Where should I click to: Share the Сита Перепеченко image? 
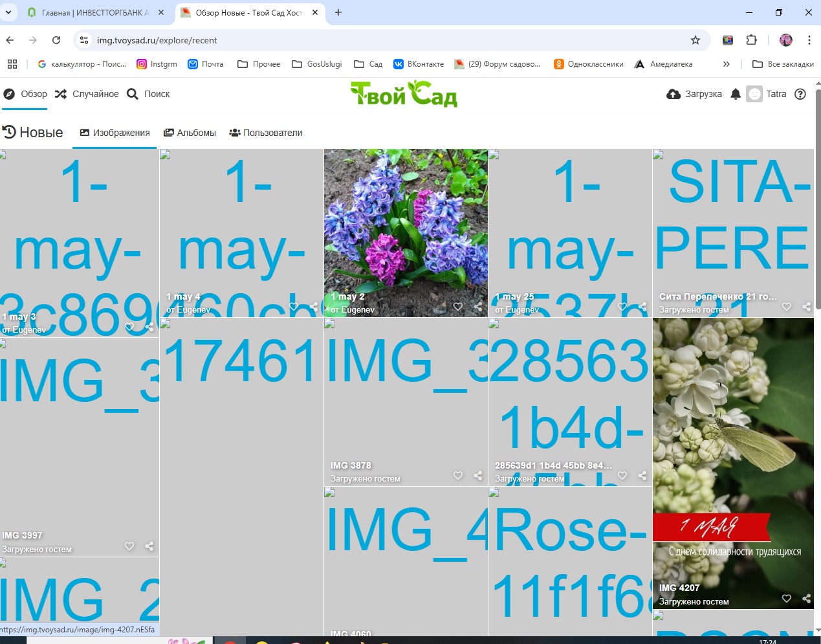[x=807, y=306]
